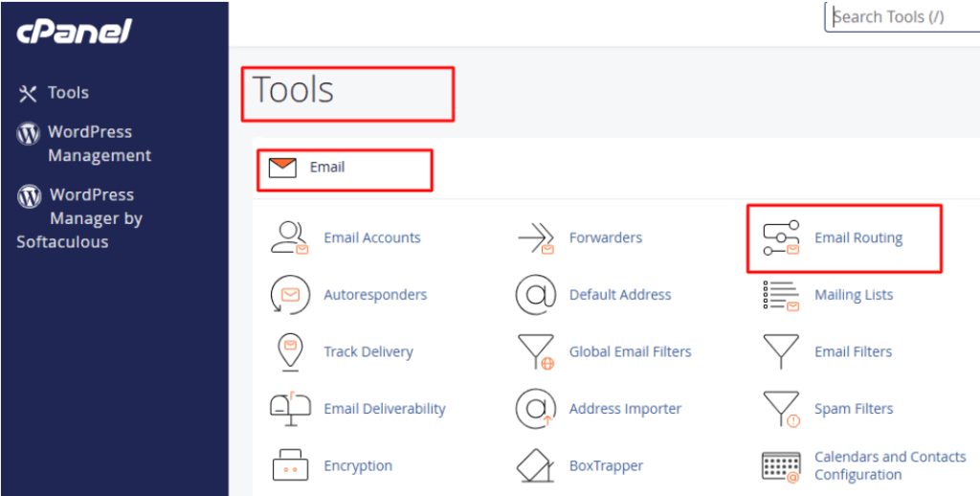Collapse the Email section header
Screen dimensions: 980x496
615,169
